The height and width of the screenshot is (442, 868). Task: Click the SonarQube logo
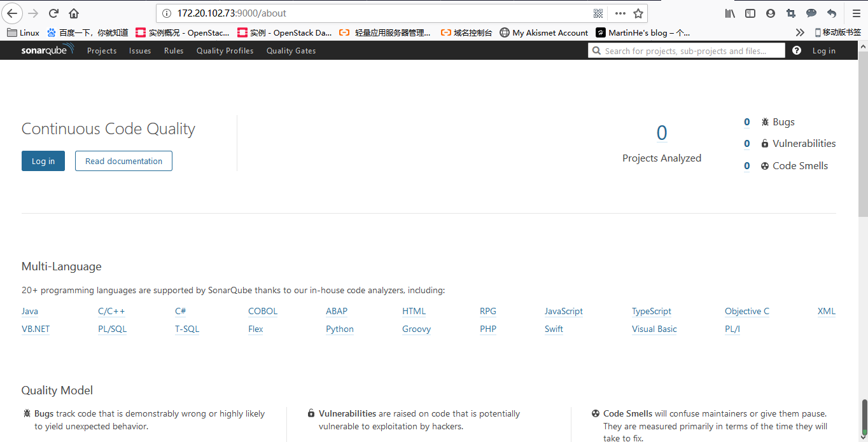point(47,50)
